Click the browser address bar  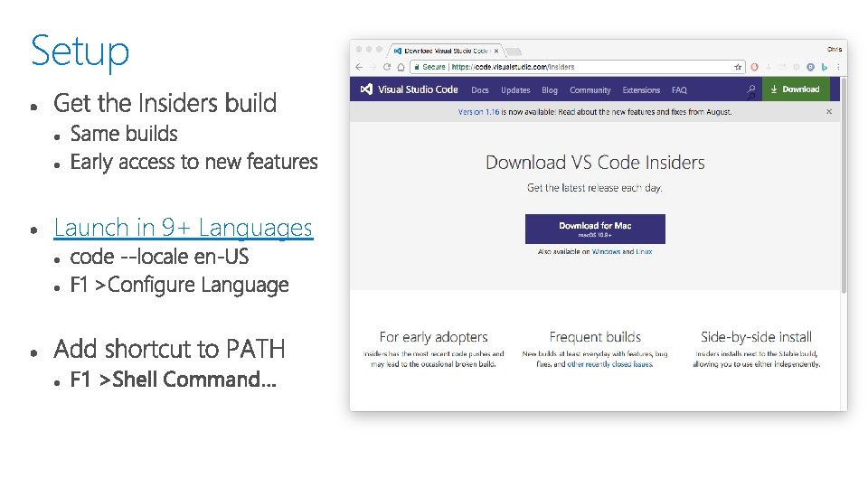[576, 67]
